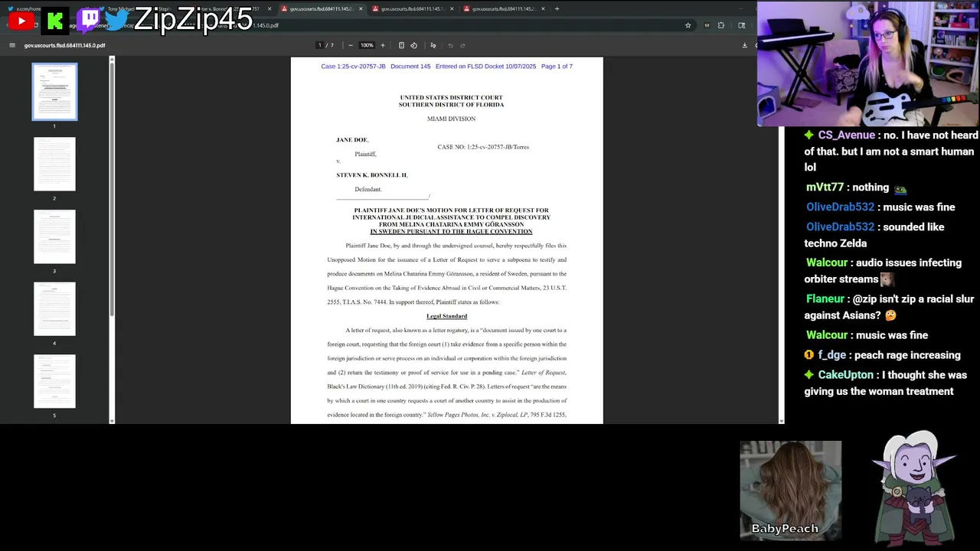980x551 pixels.
Task: Click 'IN SWEDEN PURSUANT TO THE HAGUE CONVENTION' line
Action: point(451,231)
